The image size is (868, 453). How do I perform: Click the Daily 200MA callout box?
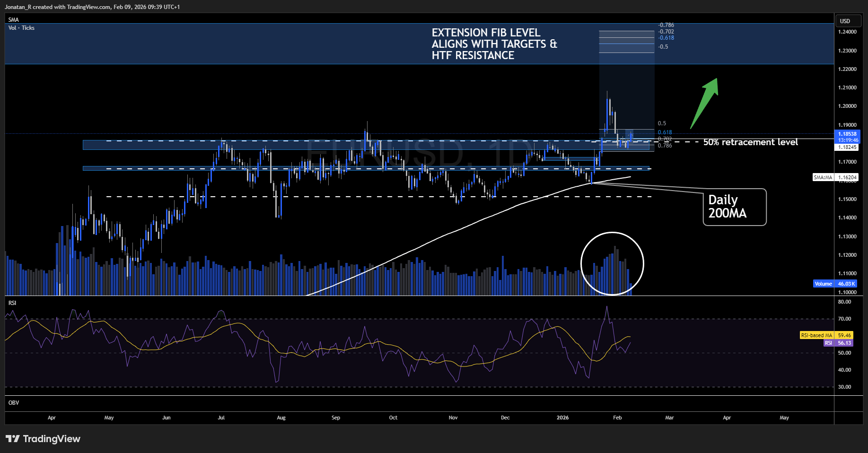pyautogui.click(x=734, y=207)
